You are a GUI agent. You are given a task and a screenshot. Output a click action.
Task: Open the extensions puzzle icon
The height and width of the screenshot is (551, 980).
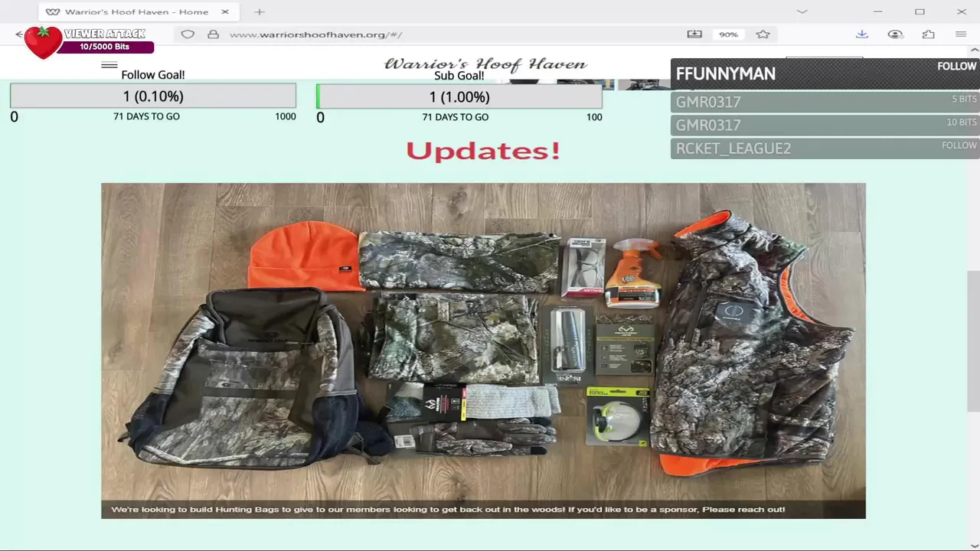click(928, 34)
